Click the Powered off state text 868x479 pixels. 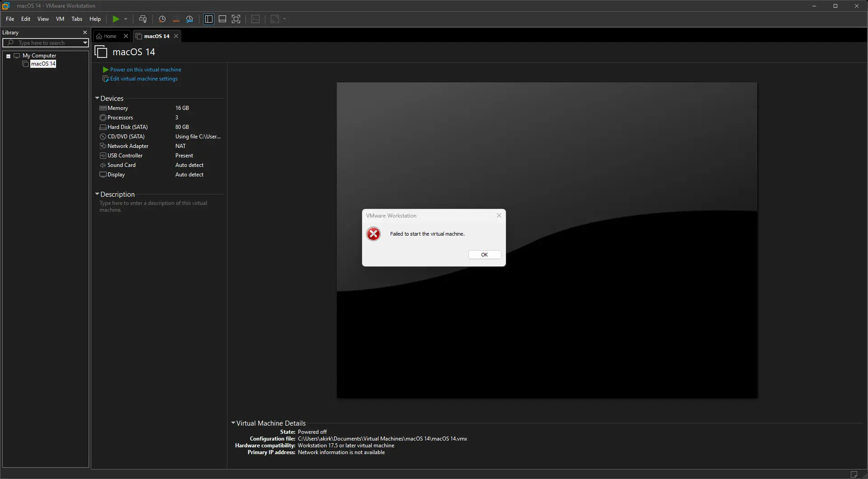pyautogui.click(x=312, y=432)
